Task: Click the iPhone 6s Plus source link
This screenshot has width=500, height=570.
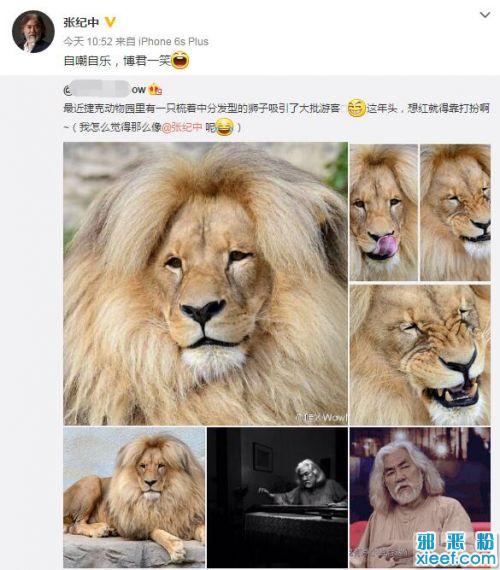Action: [173, 41]
